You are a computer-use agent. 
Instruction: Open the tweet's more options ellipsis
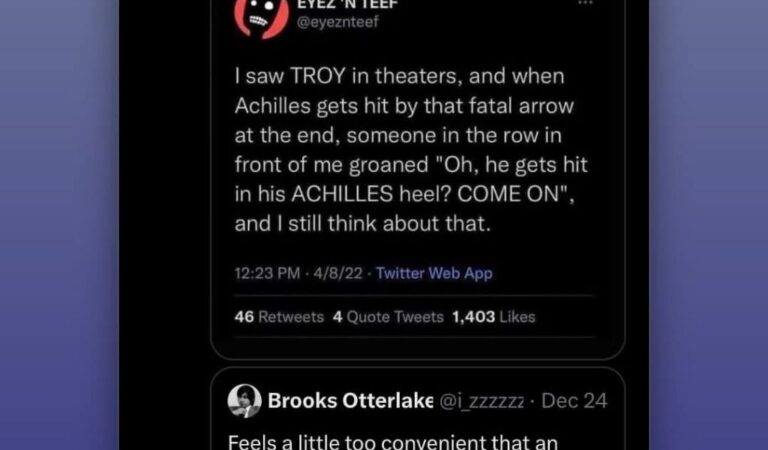585,3
